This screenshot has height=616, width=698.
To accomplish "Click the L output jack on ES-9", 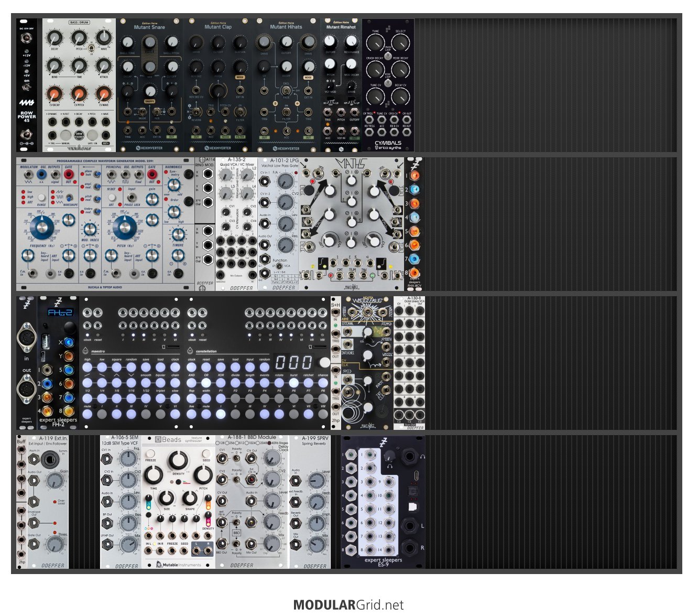I will (409, 525).
